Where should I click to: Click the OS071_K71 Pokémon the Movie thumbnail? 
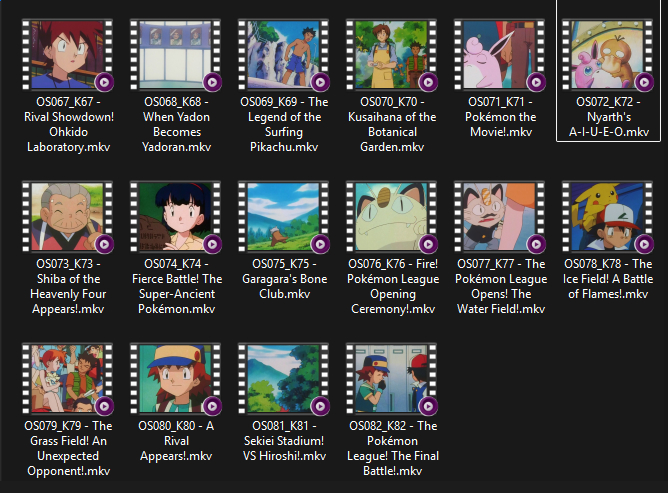coord(500,55)
